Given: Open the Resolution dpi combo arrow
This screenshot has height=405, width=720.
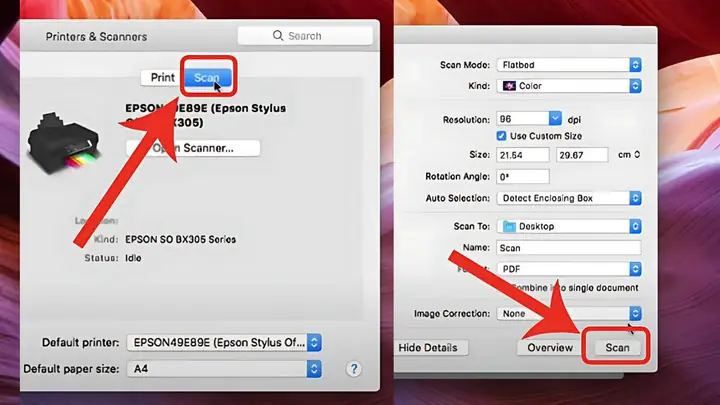Looking at the screenshot, I should pos(555,119).
